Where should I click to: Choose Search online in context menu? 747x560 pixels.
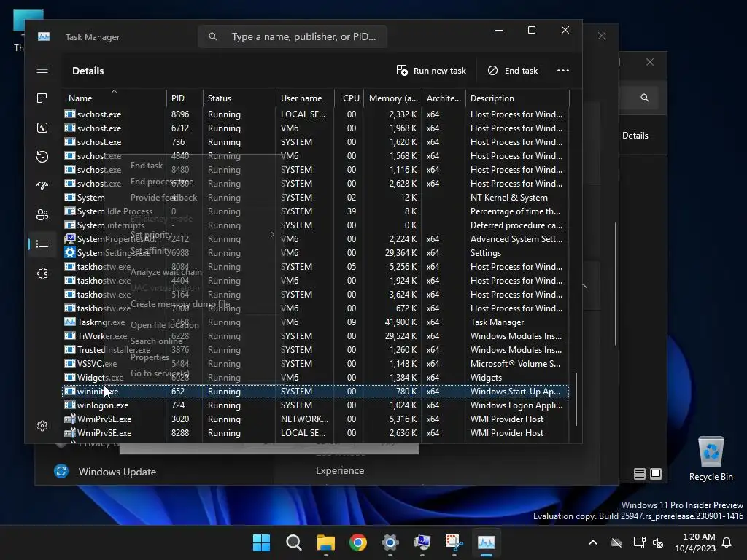pos(156,341)
